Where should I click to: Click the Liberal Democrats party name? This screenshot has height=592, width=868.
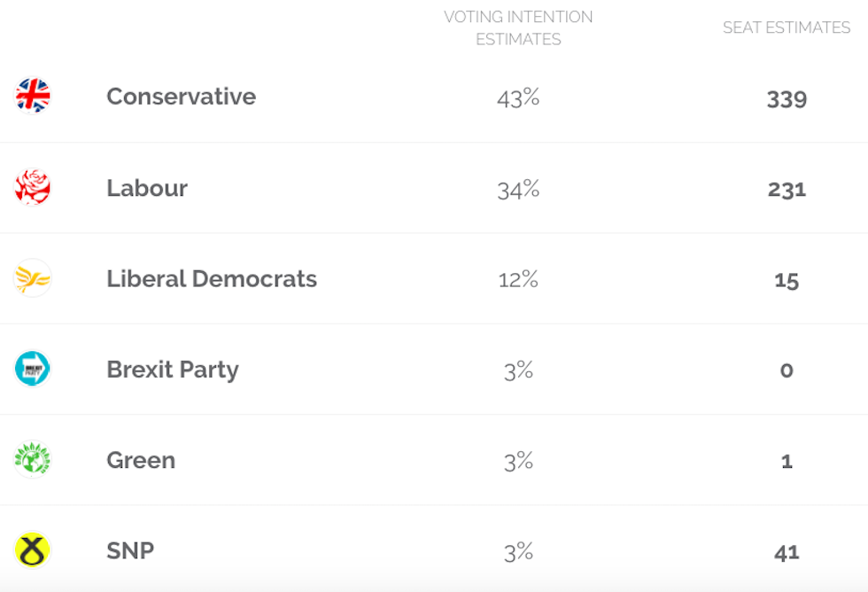point(212,278)
